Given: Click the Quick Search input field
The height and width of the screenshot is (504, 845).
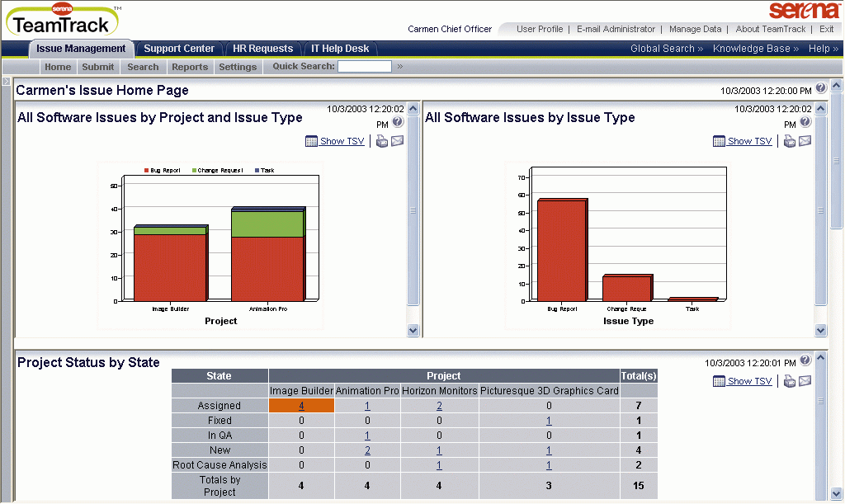Looking at the screenshot, I should [x=364, y=66].
